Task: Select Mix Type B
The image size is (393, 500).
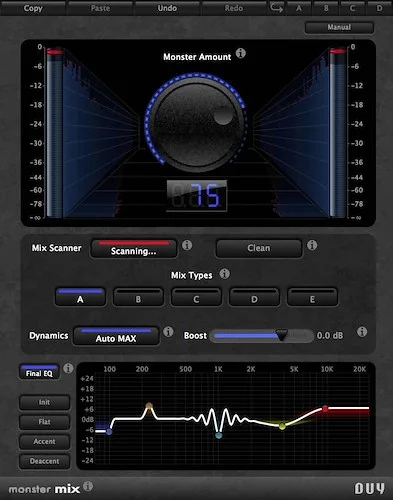Action: pyautogui.click(x=138, y=297)
